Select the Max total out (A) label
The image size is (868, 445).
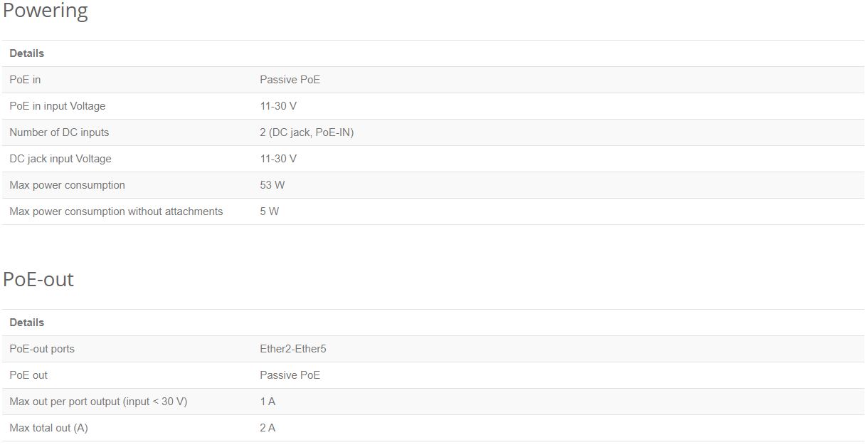point(48,428)
